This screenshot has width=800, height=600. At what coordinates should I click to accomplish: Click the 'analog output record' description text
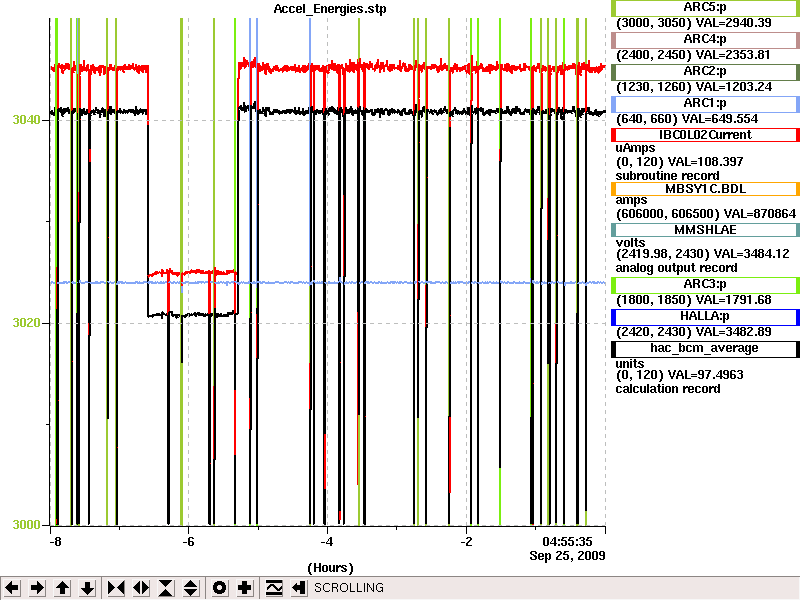[677, 268]
